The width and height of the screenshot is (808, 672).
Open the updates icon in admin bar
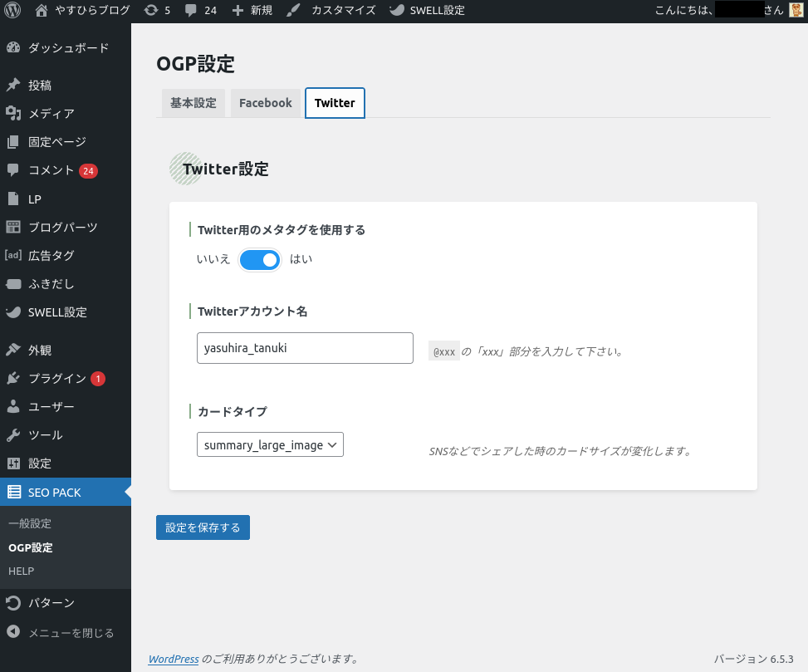[x=150, y=11]
